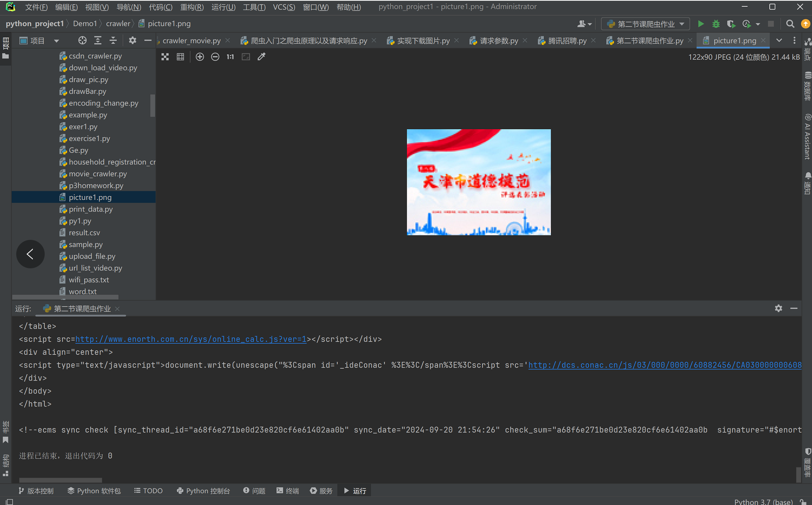Open the 终端 terminal tool window

(288, 491)
